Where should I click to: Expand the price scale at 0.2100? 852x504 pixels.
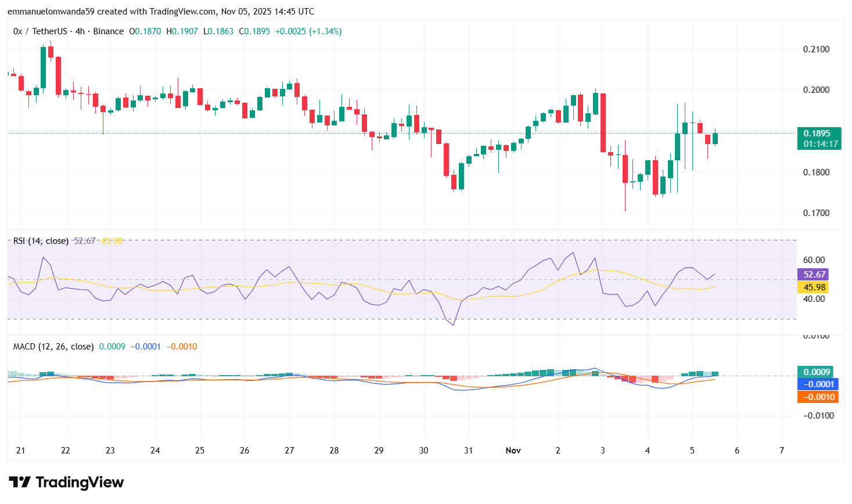[x=818, y=49]
